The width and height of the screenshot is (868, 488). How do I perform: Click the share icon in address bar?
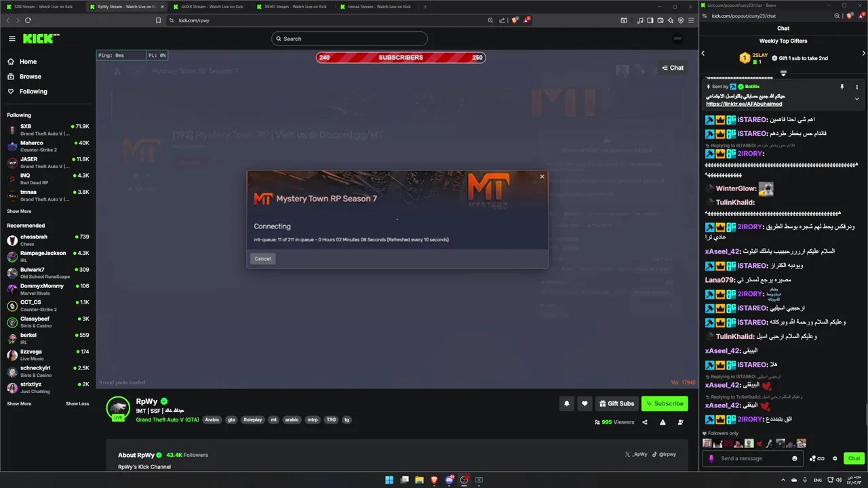coord(502,20)
